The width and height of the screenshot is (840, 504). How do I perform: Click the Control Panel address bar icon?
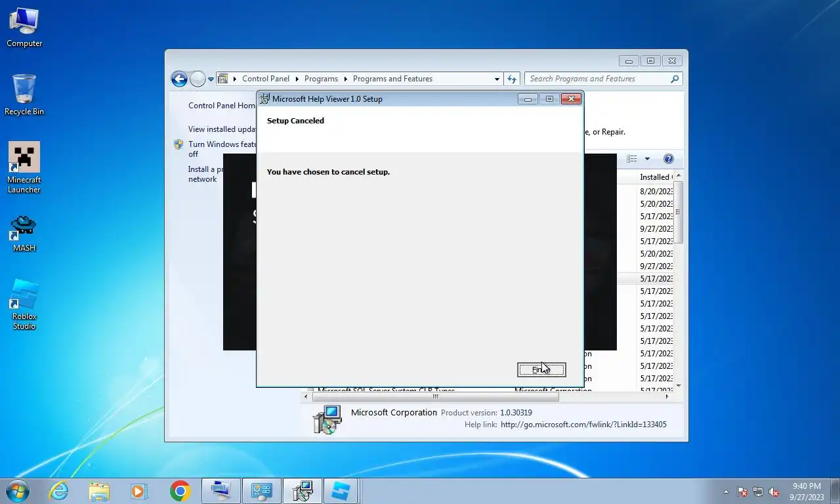point(223,79)
